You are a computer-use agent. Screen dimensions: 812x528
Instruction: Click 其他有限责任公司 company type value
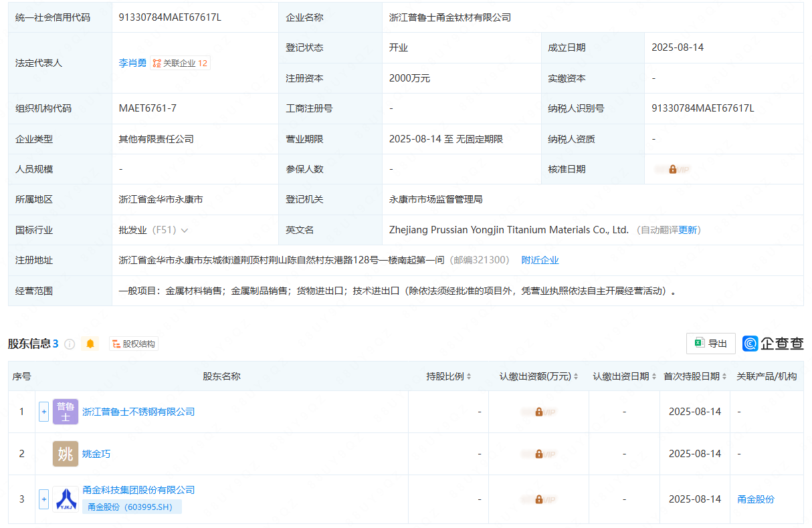[156, 139]
